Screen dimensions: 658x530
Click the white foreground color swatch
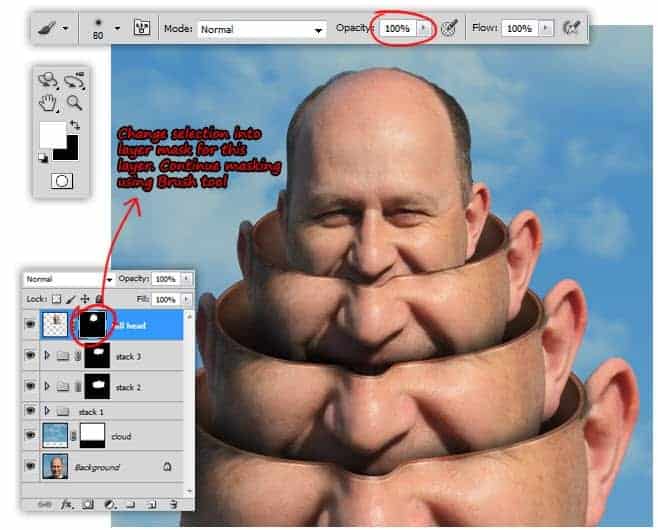tap(52, 134)
